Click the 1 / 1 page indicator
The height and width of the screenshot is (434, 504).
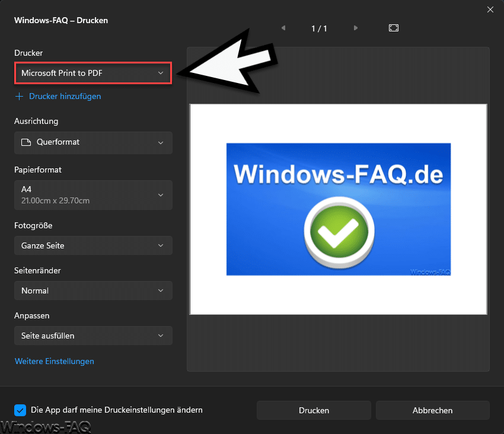coord(319,28)
